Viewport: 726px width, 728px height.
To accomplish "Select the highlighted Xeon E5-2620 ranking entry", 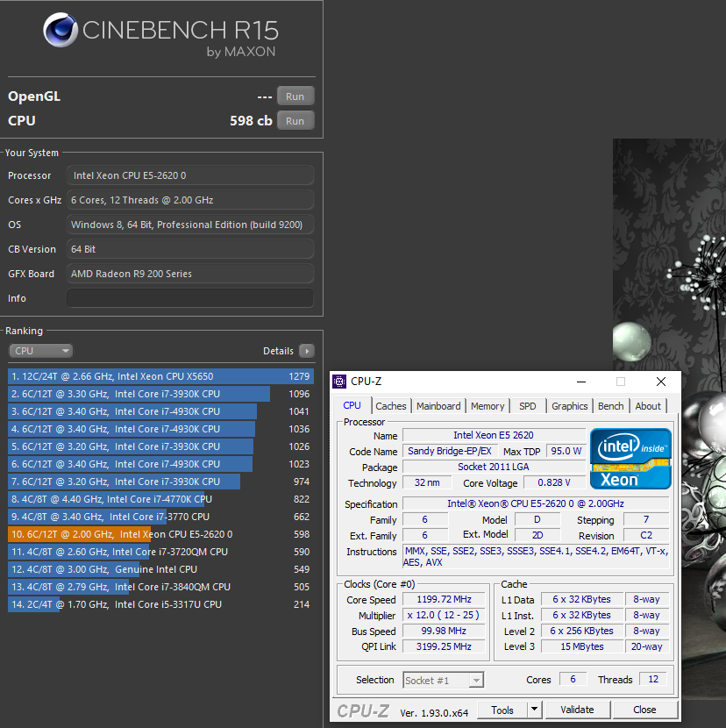I will (x=160, y=534).
